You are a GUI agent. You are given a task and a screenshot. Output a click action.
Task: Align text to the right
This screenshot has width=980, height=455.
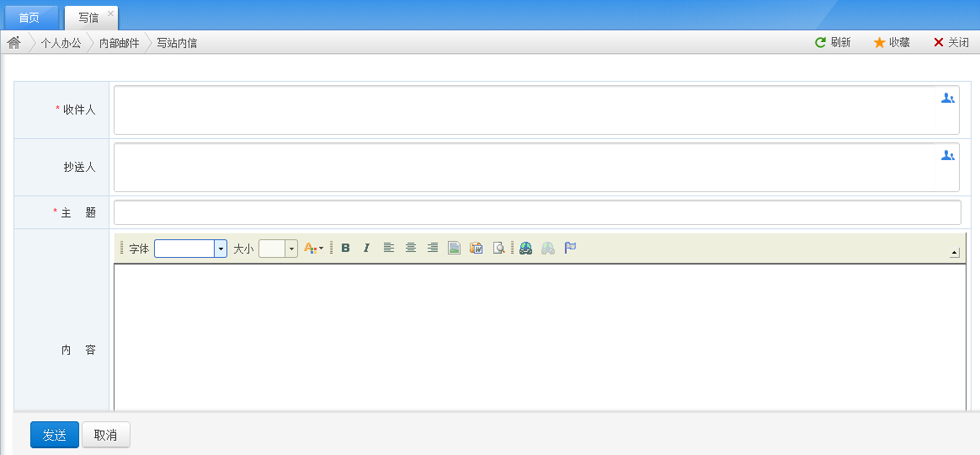[x=433, y=248]
